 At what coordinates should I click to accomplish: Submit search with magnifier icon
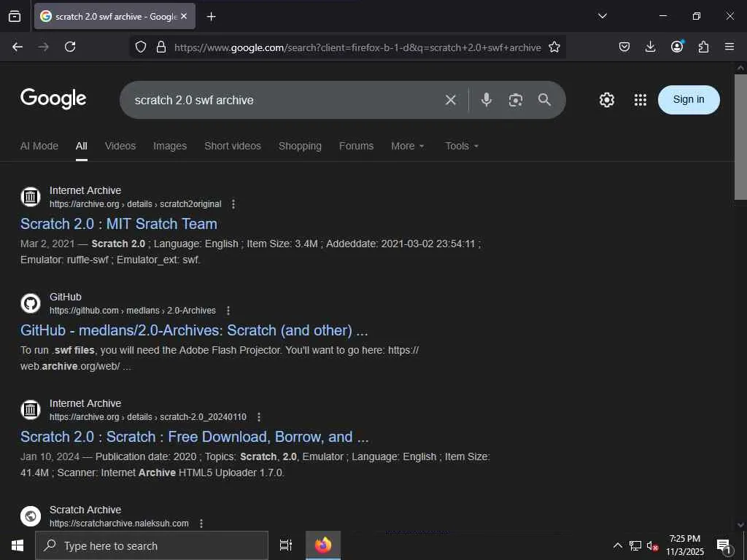tap(544, 99)
